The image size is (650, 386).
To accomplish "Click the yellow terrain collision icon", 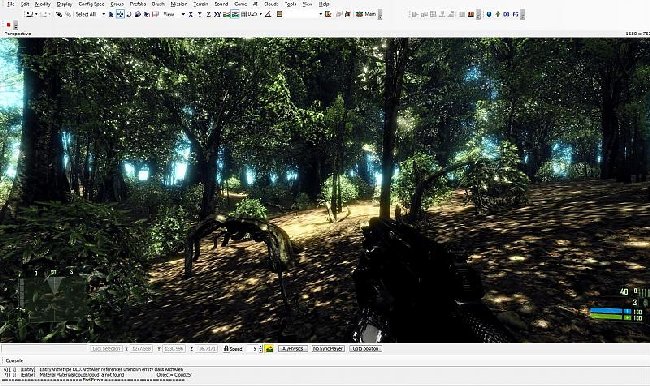I will [x=269, y=349].
